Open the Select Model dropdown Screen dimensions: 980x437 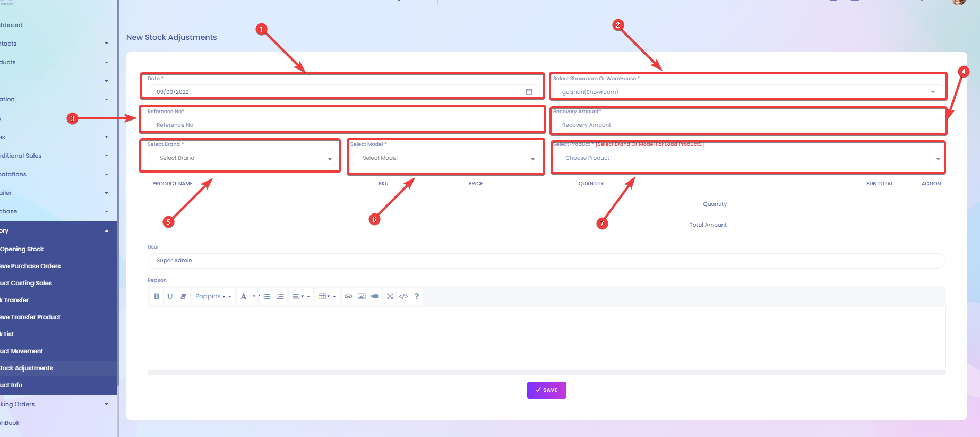[445, 158]
